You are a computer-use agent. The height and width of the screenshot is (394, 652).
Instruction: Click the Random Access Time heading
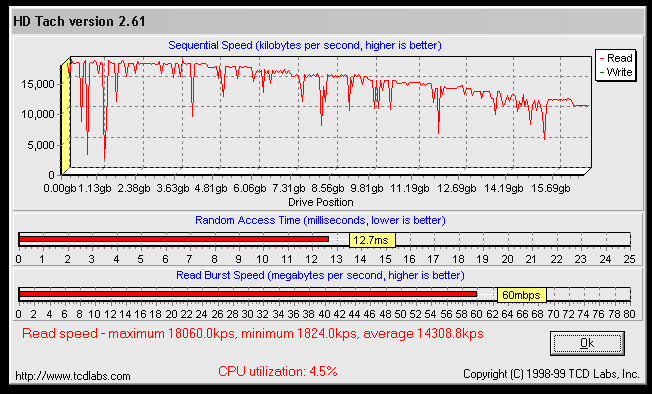(x=320, y=220)
